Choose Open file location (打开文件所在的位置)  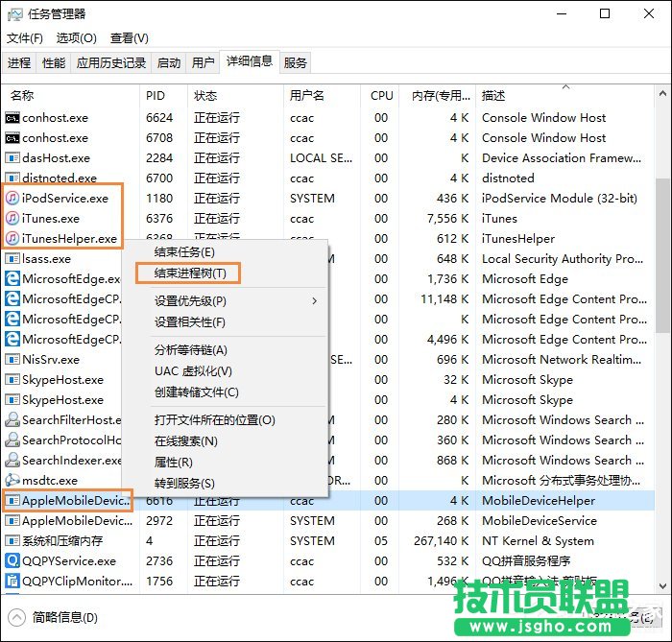tap(215, 419)
